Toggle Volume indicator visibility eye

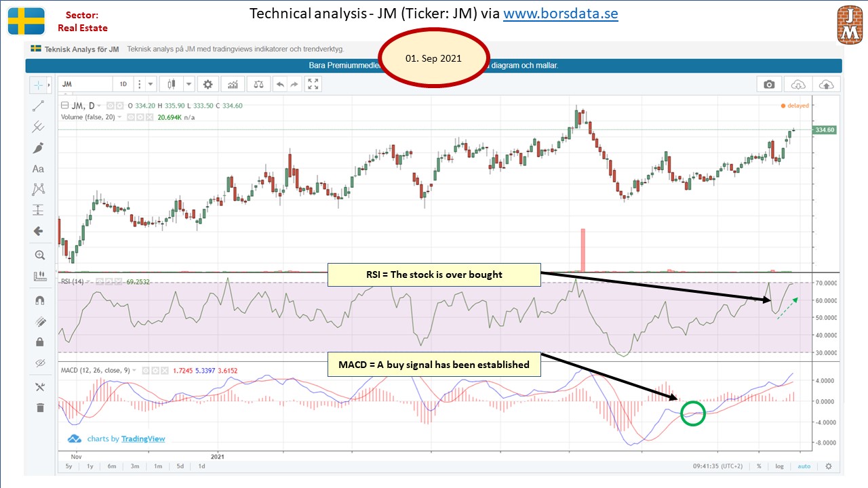pos(131,117)
